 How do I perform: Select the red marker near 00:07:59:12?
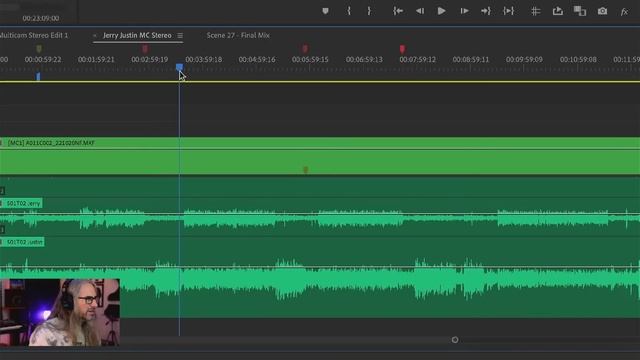402,49
